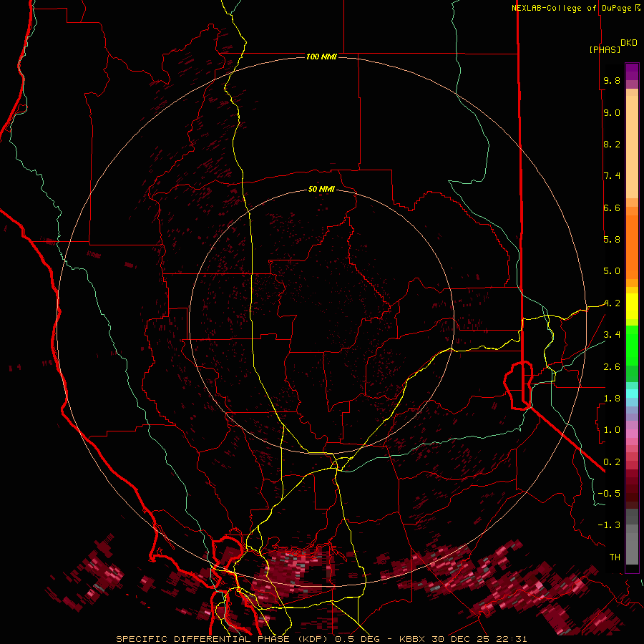
Task: Click the 7.4 value on the color scale
Action: click(612, 176)
